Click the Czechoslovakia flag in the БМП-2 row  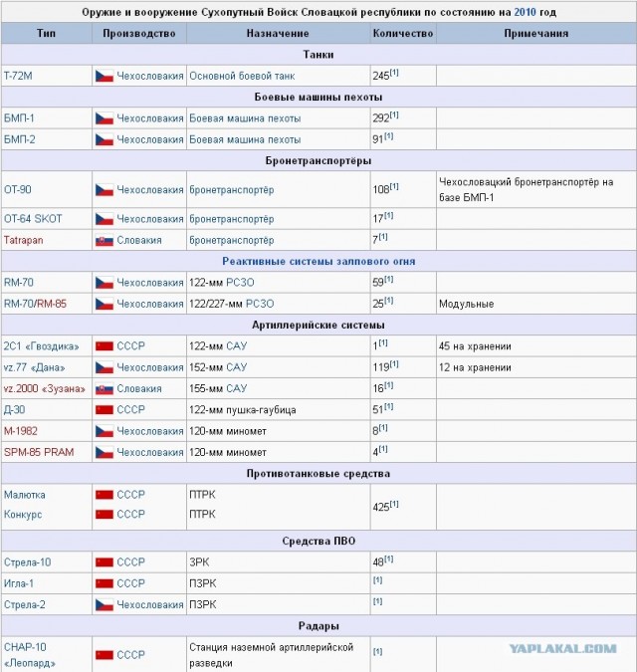point(105,139)
